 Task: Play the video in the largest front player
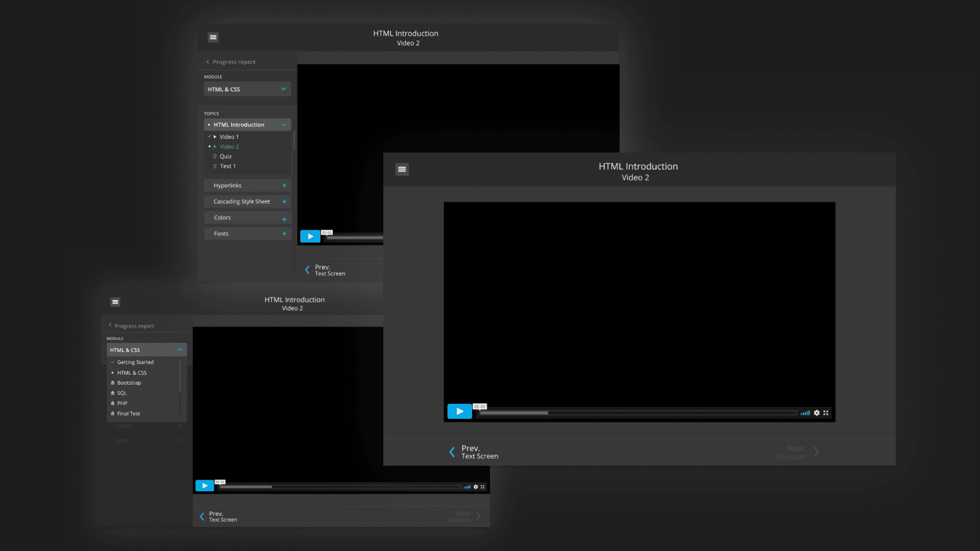[459, 411]
